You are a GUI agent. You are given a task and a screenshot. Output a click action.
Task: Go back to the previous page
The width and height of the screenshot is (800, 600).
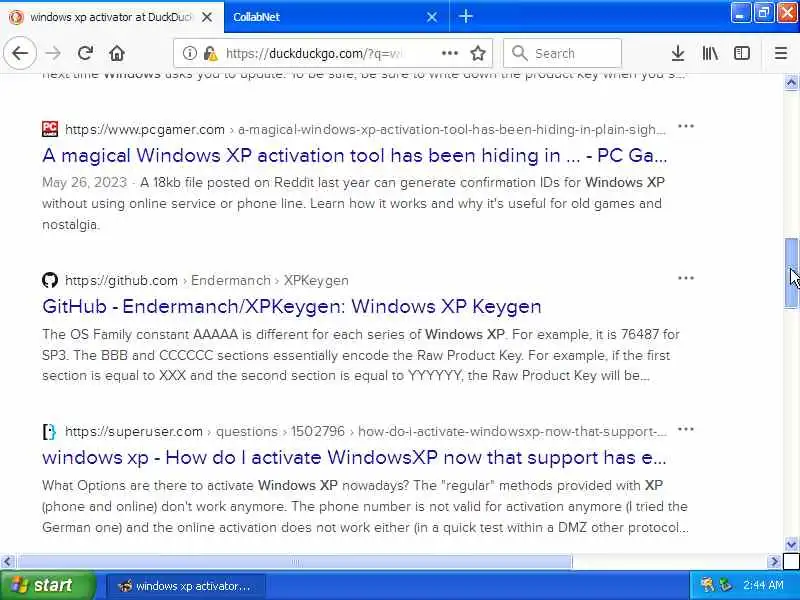coord(20,53)
